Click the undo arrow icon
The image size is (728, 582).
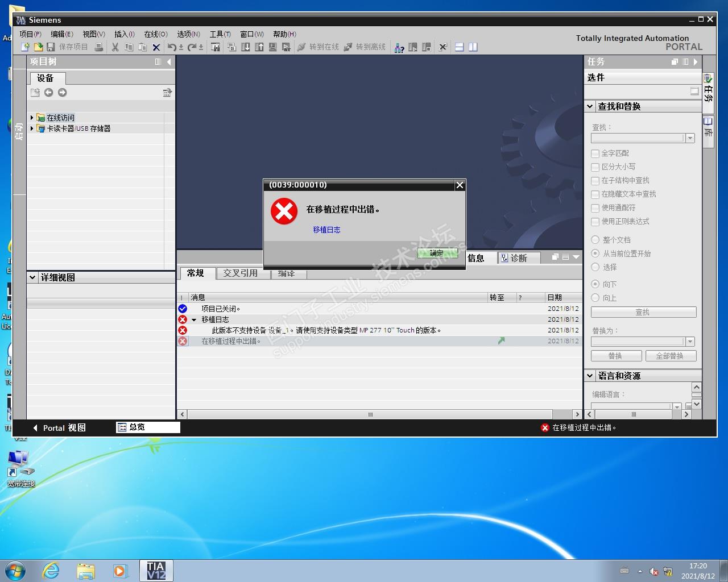(172, 47)
